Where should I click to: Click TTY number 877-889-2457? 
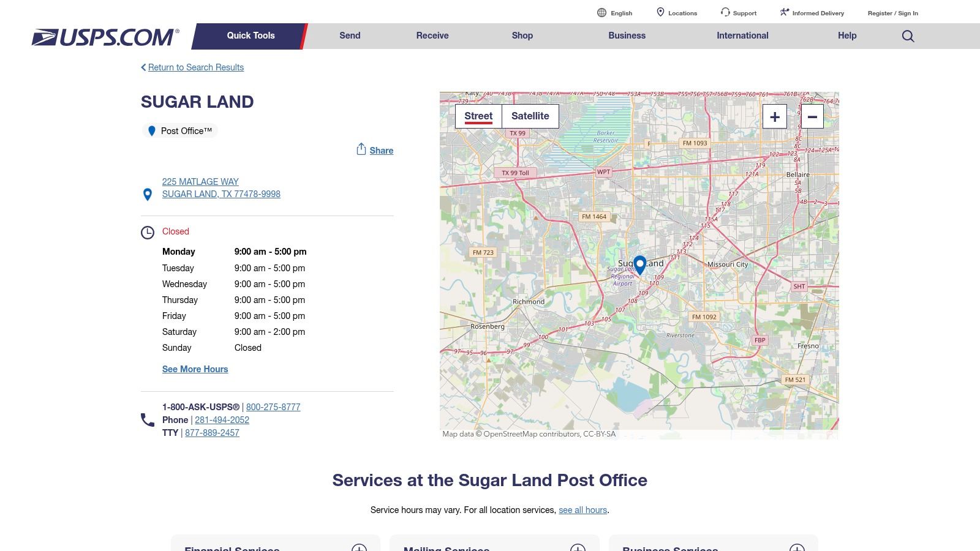click(212, 433)
